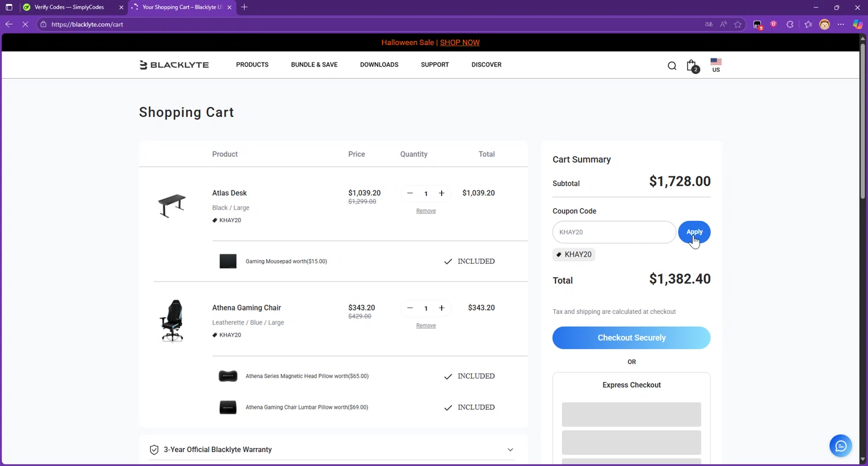Apply the coupon code

click(694, 232)
